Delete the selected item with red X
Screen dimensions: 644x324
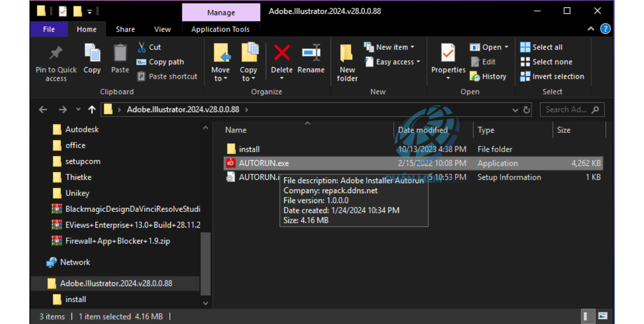[282, 61]
